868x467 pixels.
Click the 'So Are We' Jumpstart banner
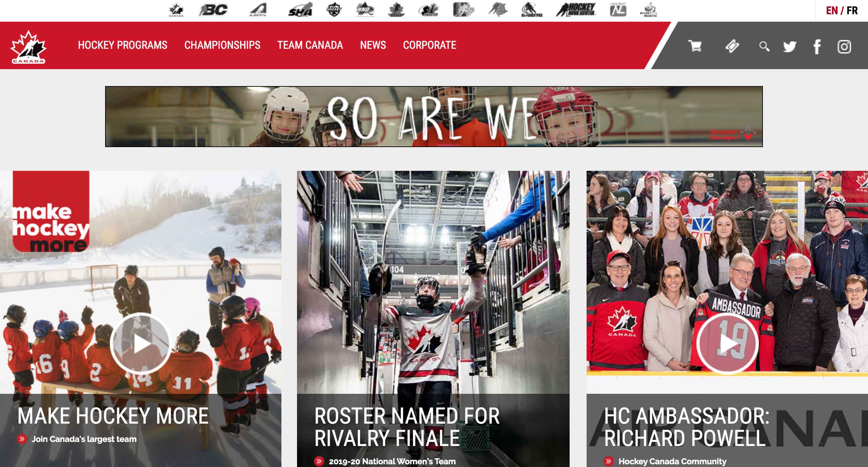click(x=434, y=117)
